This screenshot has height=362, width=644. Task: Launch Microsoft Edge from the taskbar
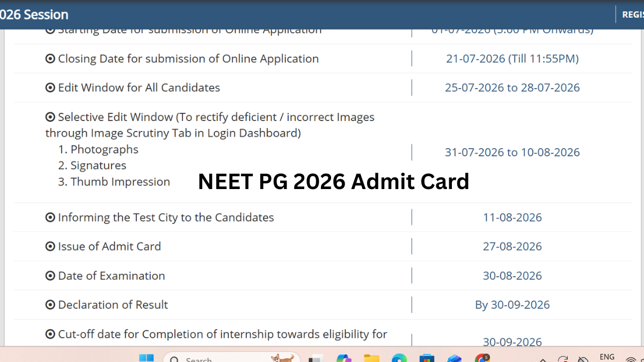click(399, 358)
